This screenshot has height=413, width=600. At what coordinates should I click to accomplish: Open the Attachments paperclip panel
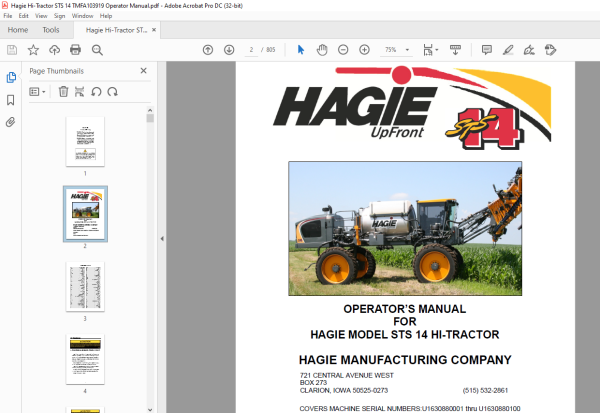click(11, 122)
